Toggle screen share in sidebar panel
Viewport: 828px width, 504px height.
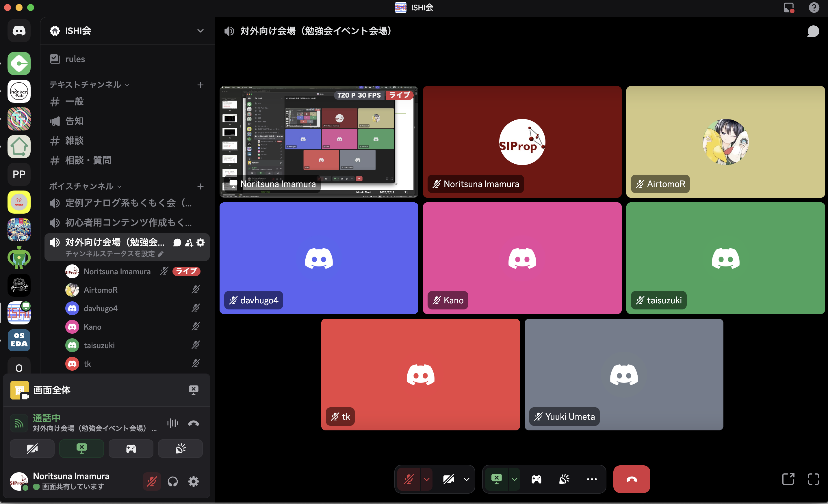click(81, 448)
